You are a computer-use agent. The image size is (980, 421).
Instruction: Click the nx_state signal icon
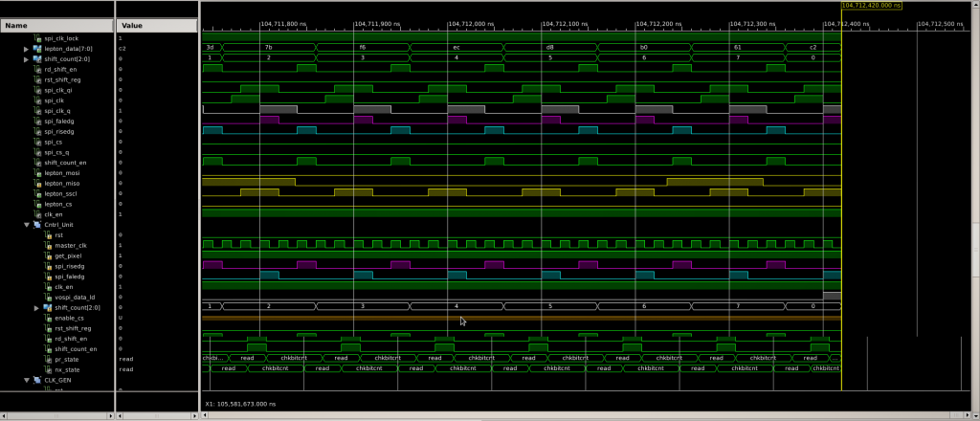[48, 369]
